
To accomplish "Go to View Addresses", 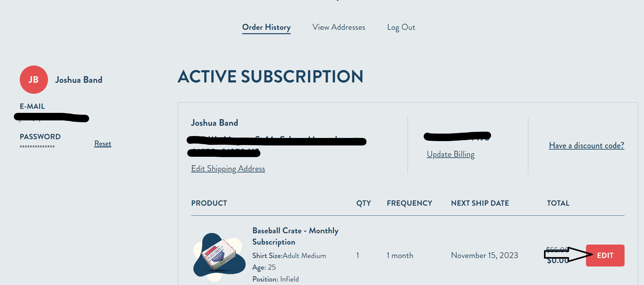I will 339,27.
